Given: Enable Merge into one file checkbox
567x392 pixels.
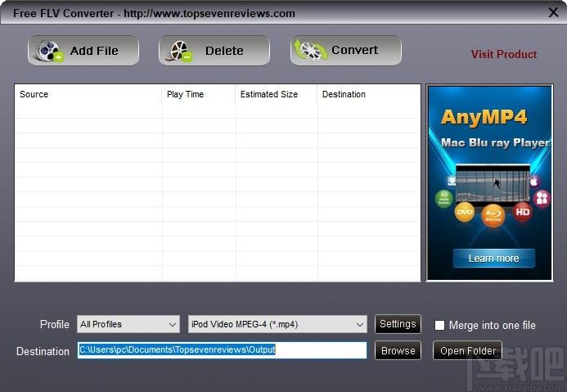Looking at the screenshot, I should pyautogui.click(x=439, y=325).
